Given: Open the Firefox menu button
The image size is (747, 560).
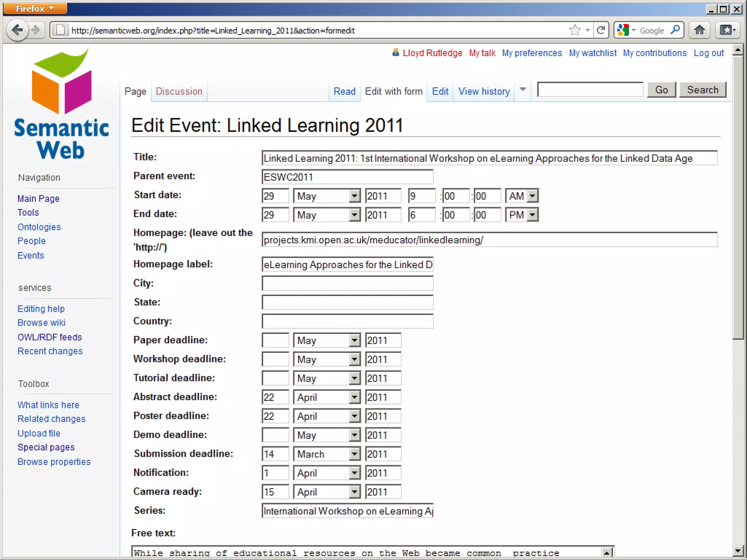Looking at the screenshot, I should [x=35, y=8].
